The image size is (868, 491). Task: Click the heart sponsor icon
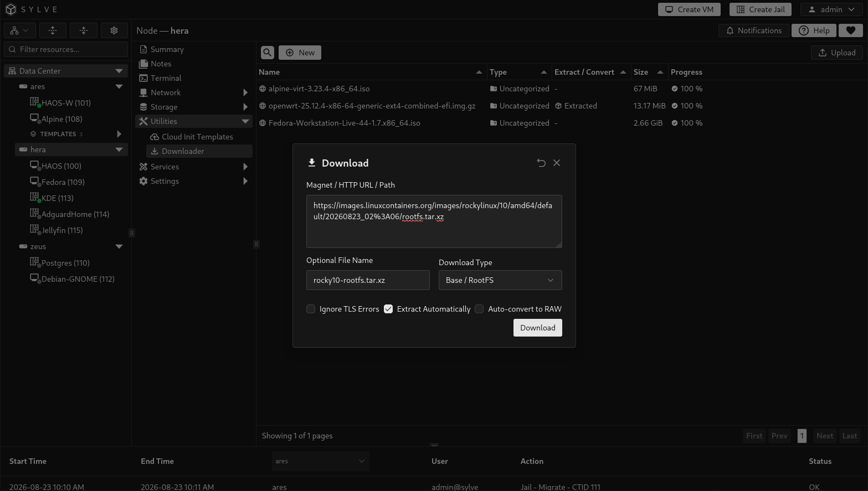pyautogui.click(x=851, y=30)
